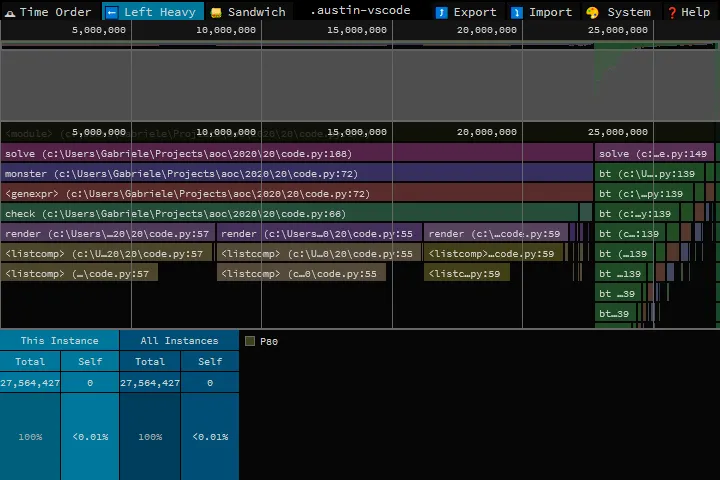Select the genexpr code.py:72 frame
Viewport: 720px width, 480px height.
297,193
